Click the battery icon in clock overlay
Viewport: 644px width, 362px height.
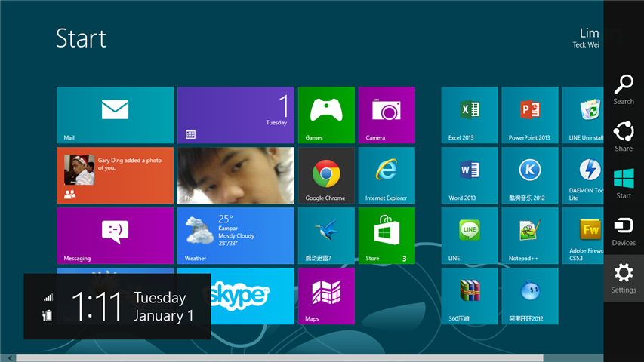point(48,315)
